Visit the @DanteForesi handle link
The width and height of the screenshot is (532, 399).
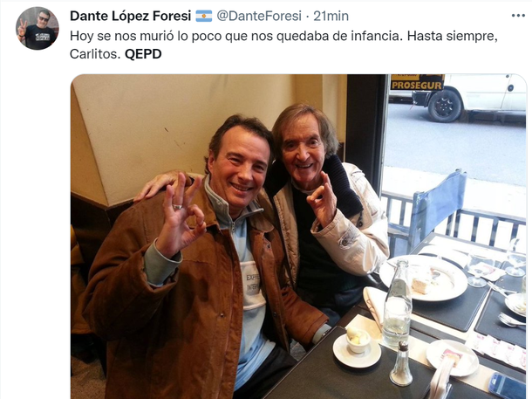tap(259, 16)
